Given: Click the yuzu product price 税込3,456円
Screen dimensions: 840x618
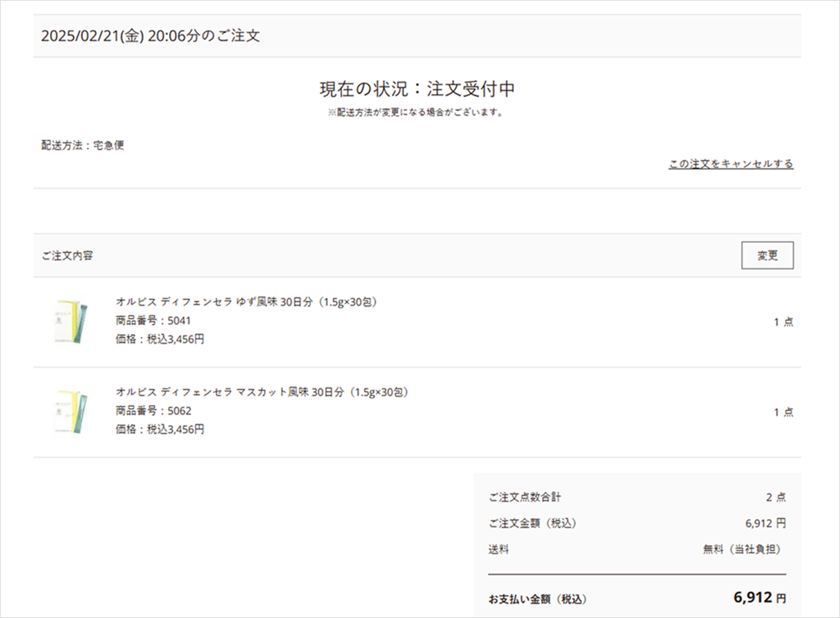Looking at the screenshot, I should [x=160, y=339].
